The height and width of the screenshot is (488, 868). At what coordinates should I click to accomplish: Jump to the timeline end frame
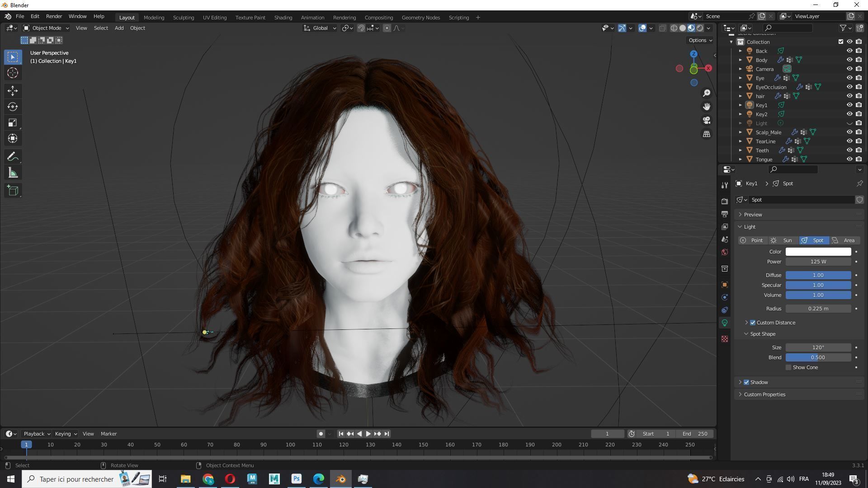point(387,434)
